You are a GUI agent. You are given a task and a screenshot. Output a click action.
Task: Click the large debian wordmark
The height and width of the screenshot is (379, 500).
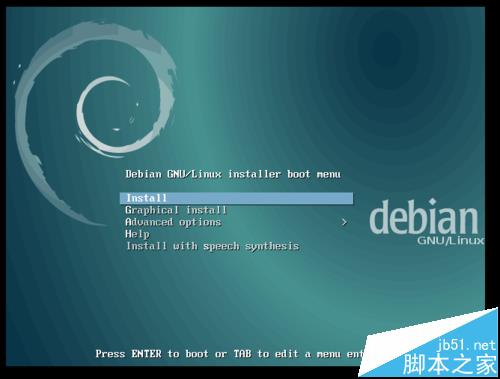pos(424,217)
